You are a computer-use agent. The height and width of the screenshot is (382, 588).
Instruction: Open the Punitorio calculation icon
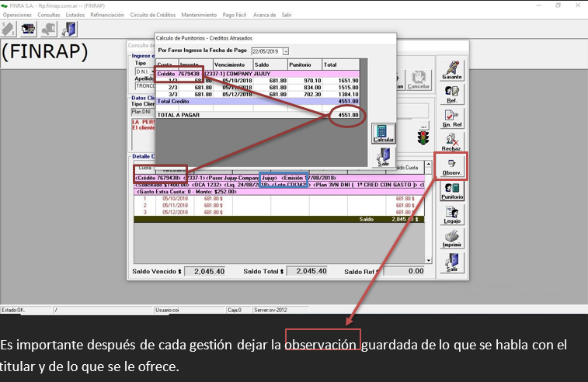pos(451,191)
